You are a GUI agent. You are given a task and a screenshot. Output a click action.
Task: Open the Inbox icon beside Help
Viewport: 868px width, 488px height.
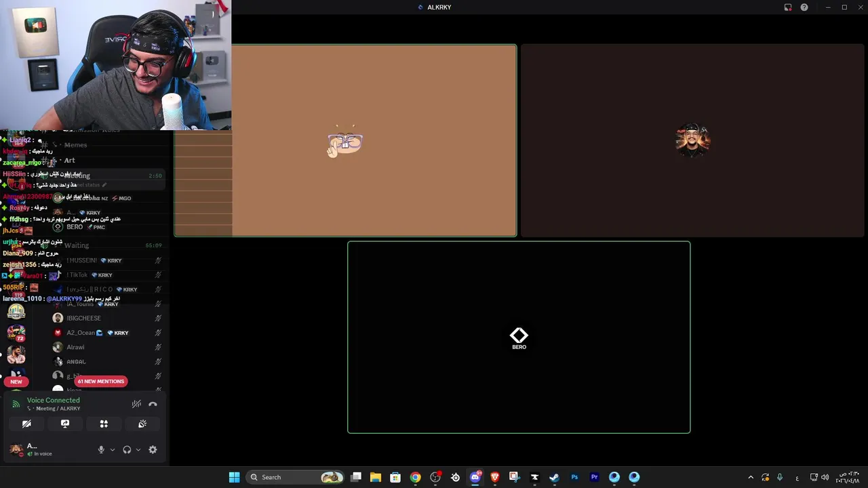pos(788,7)
